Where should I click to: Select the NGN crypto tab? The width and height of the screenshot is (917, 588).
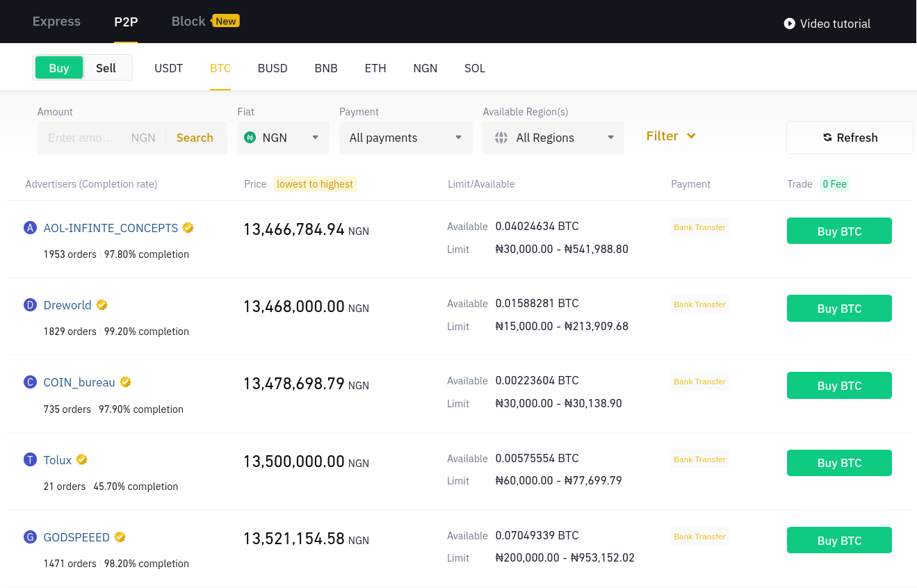425,68
